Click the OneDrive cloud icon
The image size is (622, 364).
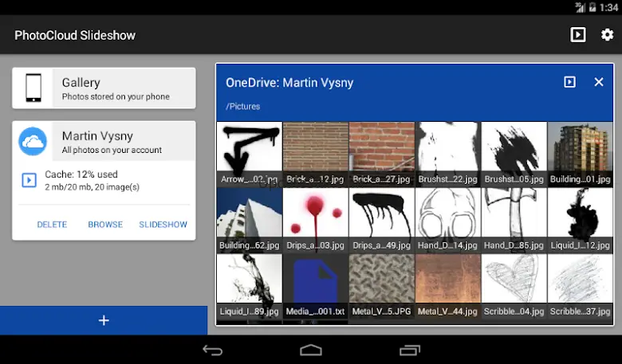pos(33,142)
